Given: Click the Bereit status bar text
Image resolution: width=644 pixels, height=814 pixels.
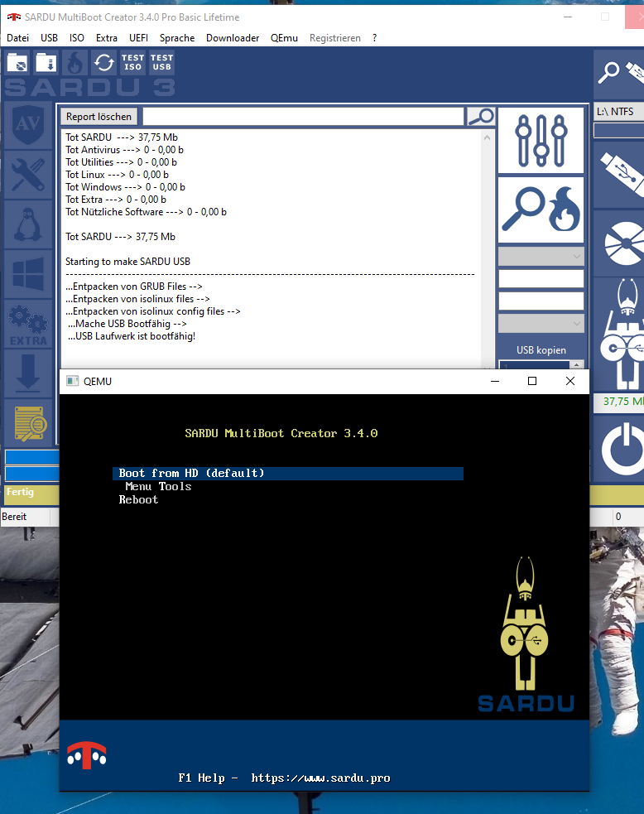Looking at the screenshot, I should [x=14, y=517].
